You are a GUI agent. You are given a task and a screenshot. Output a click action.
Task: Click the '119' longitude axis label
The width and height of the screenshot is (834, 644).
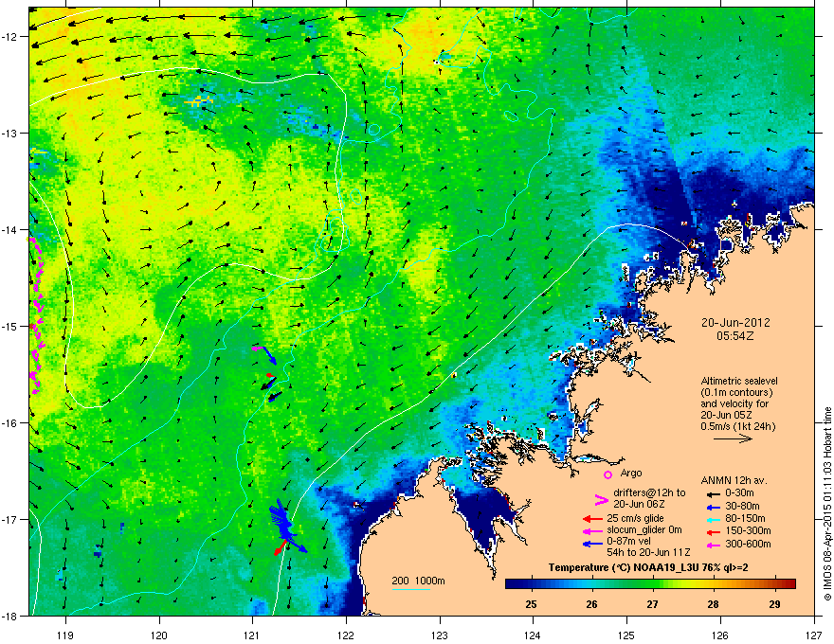click(66, 635)
